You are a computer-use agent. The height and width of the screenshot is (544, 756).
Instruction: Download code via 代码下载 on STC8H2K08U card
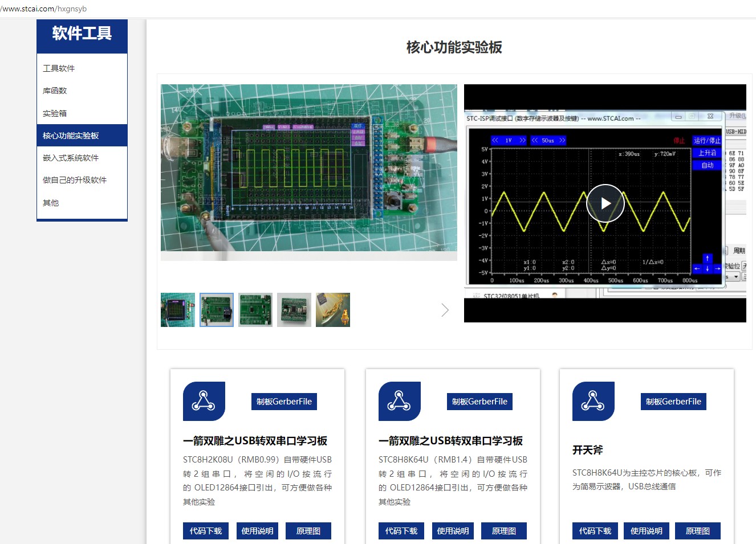click(206, 531)
